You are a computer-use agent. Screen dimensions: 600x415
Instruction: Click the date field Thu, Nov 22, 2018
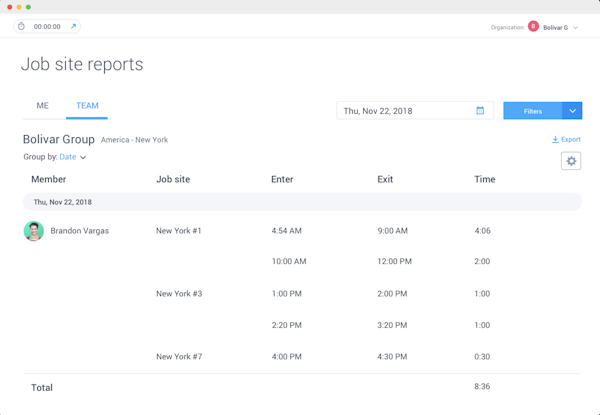point(415,111)
